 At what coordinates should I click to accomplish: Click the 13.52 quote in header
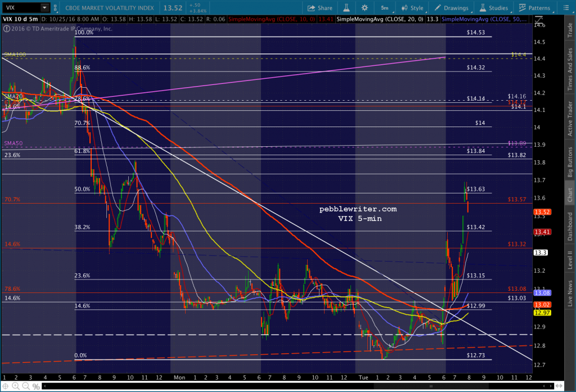tap(173, 8)
